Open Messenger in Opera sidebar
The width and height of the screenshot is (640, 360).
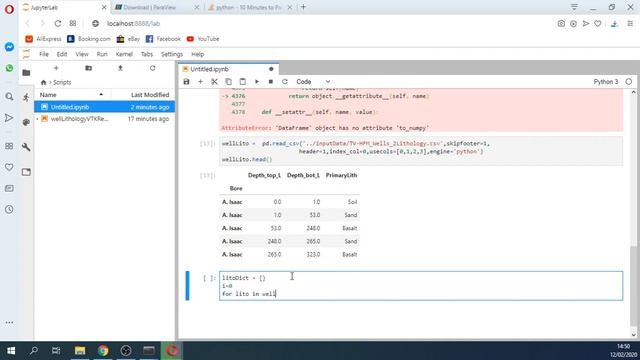(9, 47)
